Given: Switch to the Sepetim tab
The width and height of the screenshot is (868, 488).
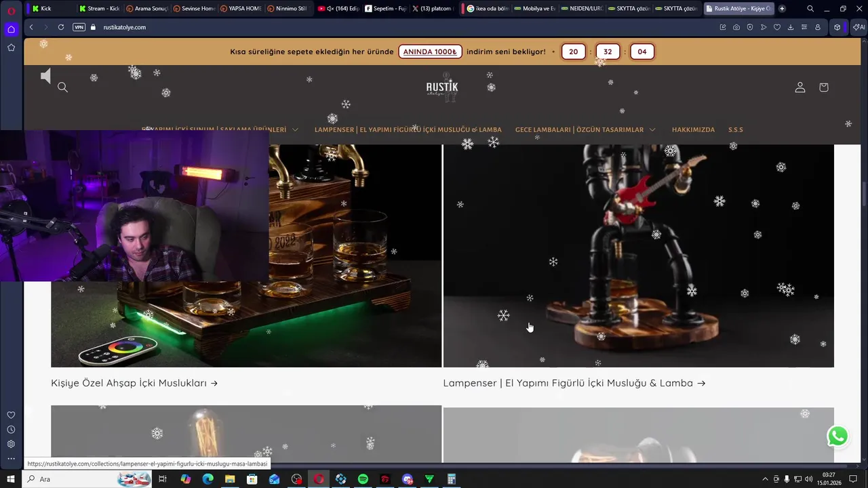Looking at the screenshot, I should (385, 9).
